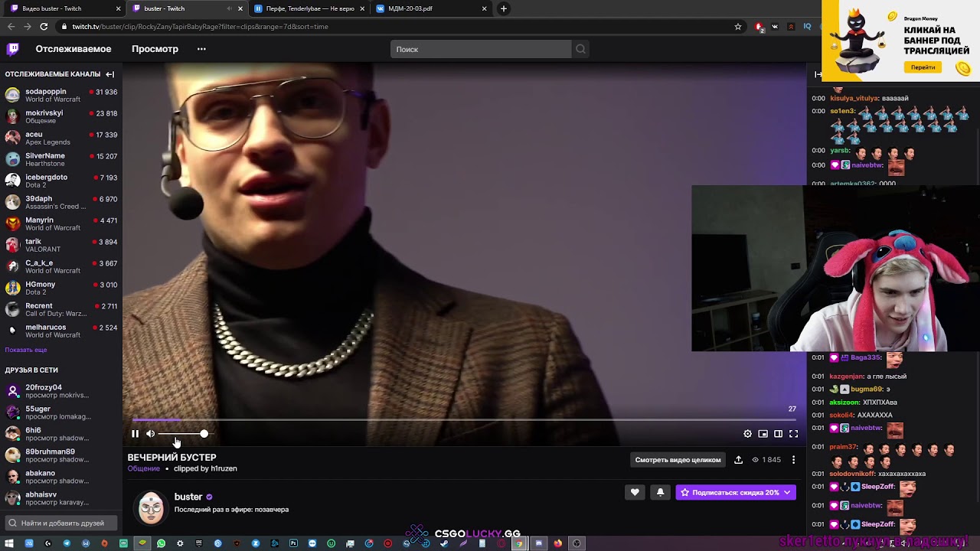Open Windows Start menu
Screen dimensions: 980x551
(8, 543)
